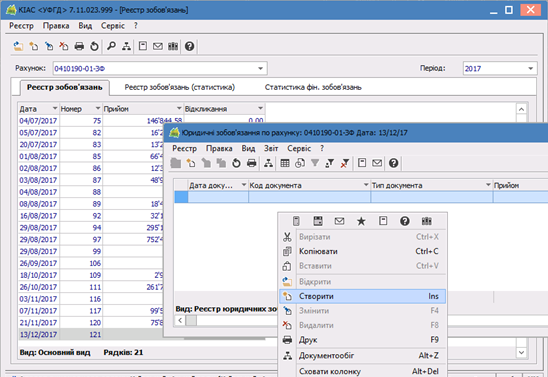Click the create new document icon in main toolbar

tap(34, 46)
